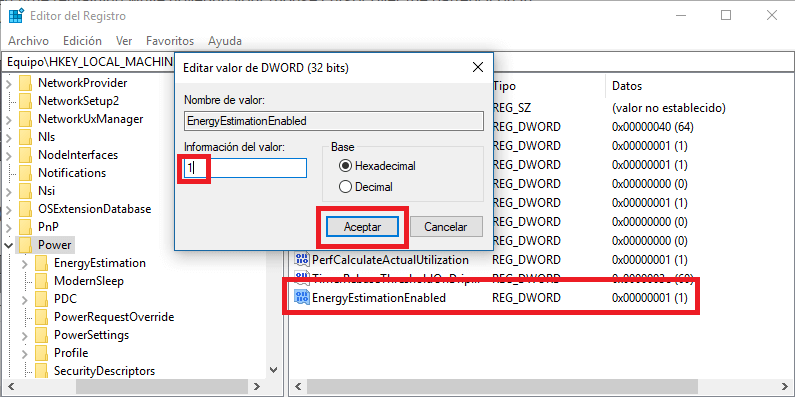This screenshot has width=795, height=397.
Task: Expand the PDC subkey
Action: tap(24, 299)
